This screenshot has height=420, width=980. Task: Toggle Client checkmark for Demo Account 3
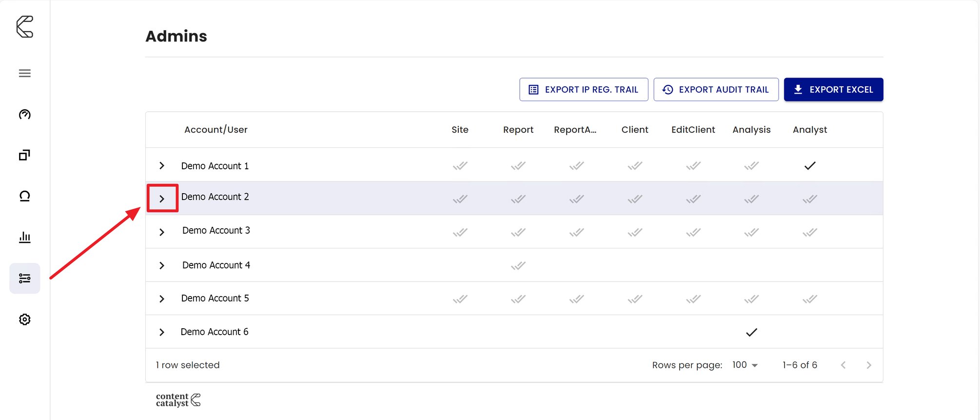[635, 232]
